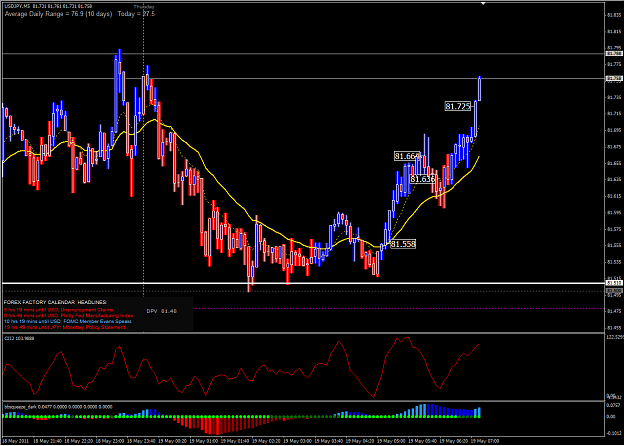Click the FOMC Member Evans Speaks headline
The image size is (625, 446).
coord(68,321)
